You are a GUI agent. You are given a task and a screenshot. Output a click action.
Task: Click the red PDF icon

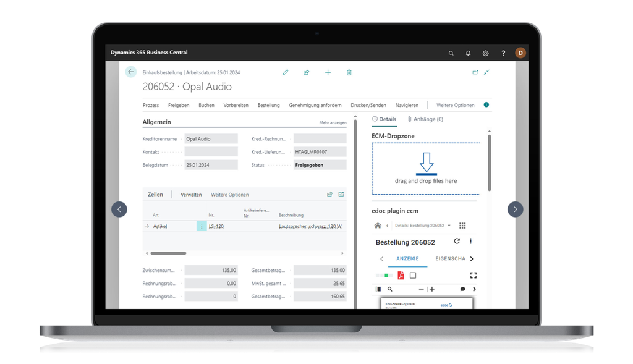[401, 276]
